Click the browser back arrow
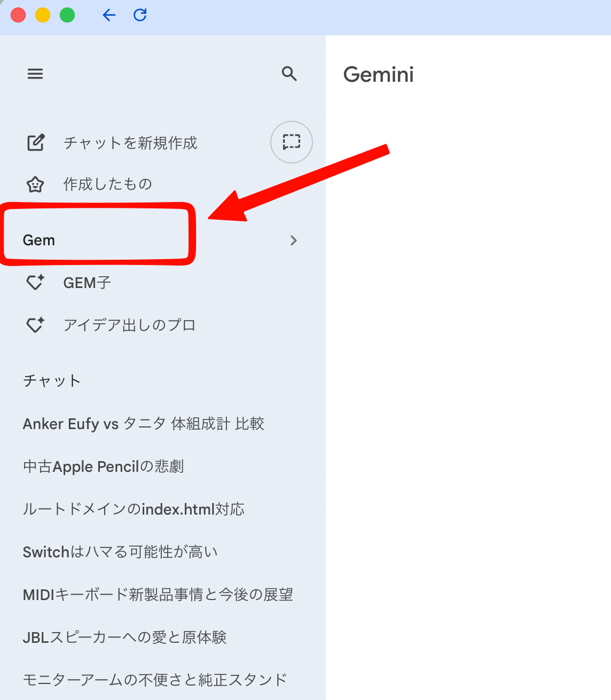This screenshot has width=611, height=700. (109, 15)
